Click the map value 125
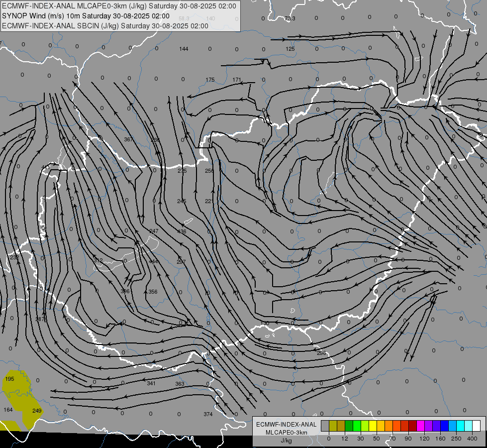 coord(290,49)
